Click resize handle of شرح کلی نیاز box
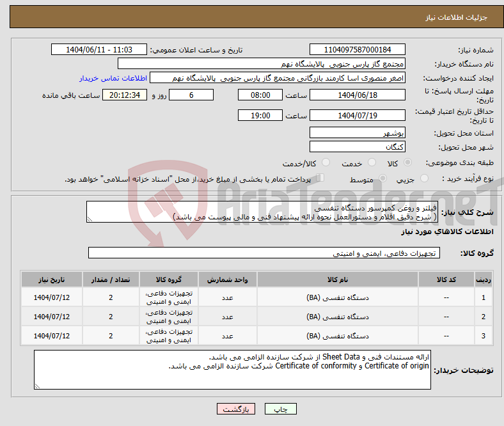 coord(90,219)
